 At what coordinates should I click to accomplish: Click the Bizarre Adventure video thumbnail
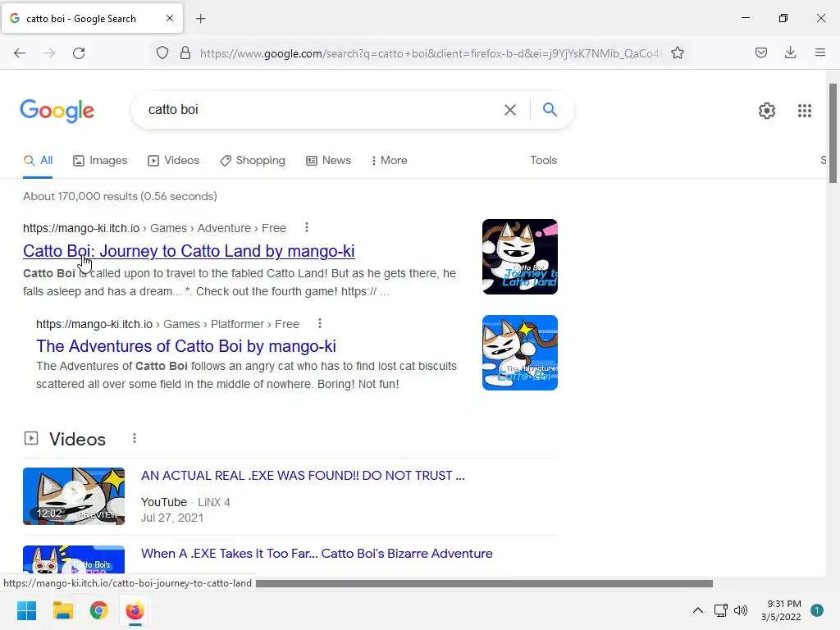74,559
